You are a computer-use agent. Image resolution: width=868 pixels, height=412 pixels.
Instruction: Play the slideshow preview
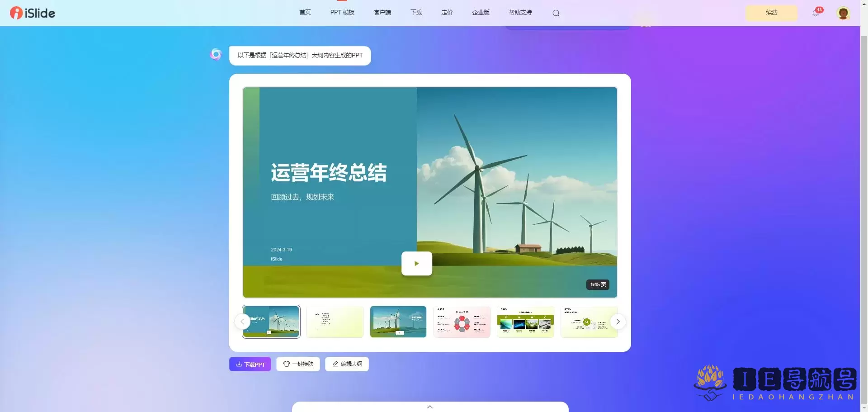click(x=416, y=264)
